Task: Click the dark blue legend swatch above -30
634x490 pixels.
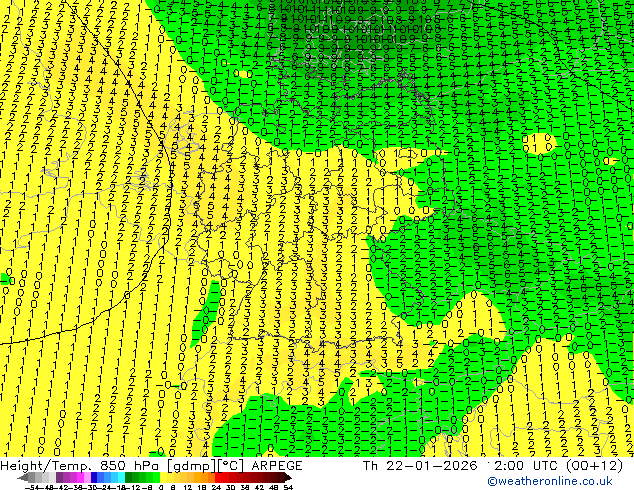Action: pyautogui.click(x=94, y=477)
